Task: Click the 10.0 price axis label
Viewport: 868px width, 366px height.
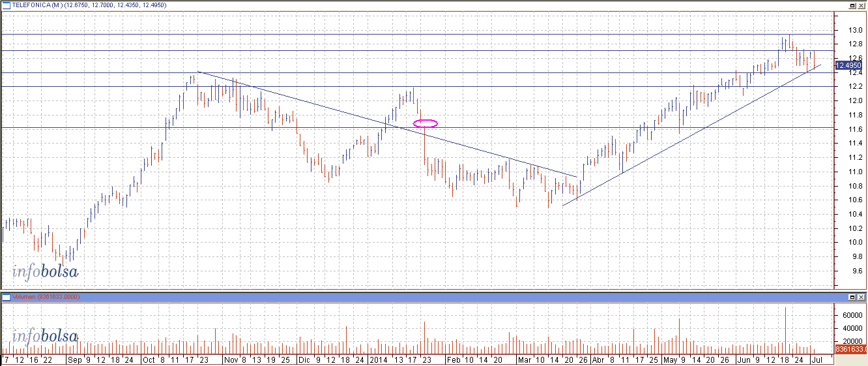Action: [x=856, y=243]
